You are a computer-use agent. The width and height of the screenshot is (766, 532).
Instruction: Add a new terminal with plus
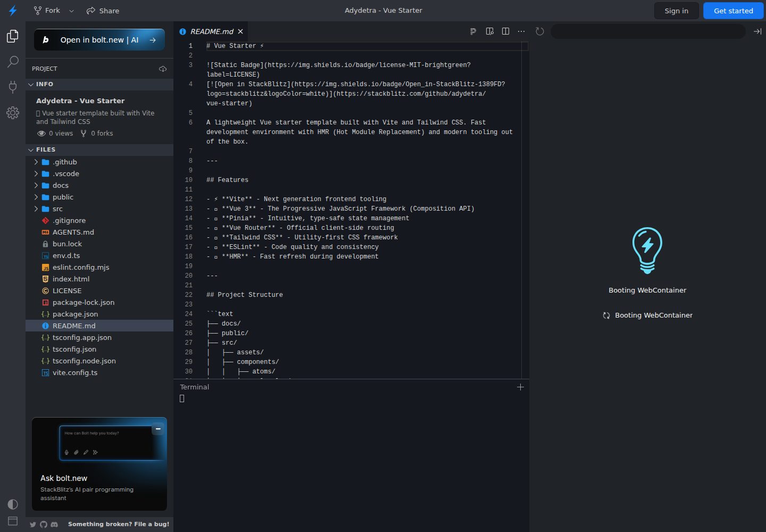pyautogui.click(x=520, y=387)
